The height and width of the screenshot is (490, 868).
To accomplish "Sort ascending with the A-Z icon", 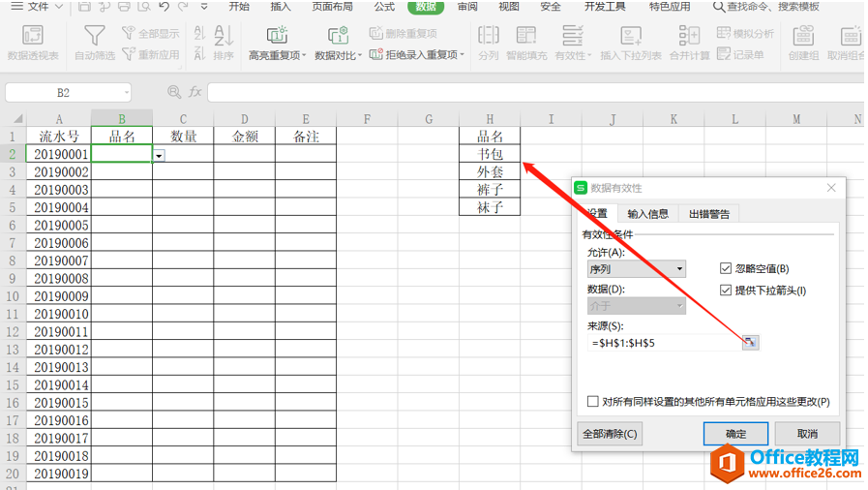I will coord(199,33).
